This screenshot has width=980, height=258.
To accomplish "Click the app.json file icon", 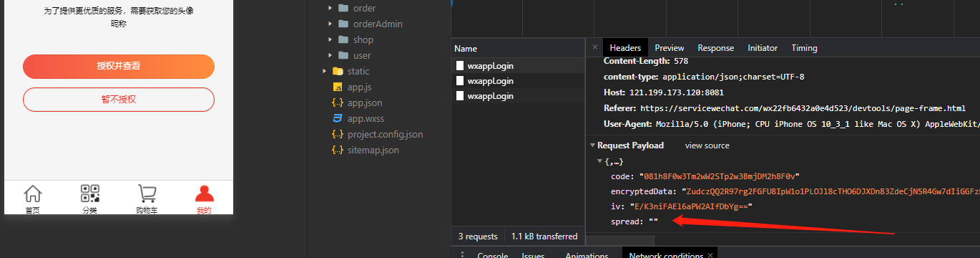I will (x=338, y=102).
